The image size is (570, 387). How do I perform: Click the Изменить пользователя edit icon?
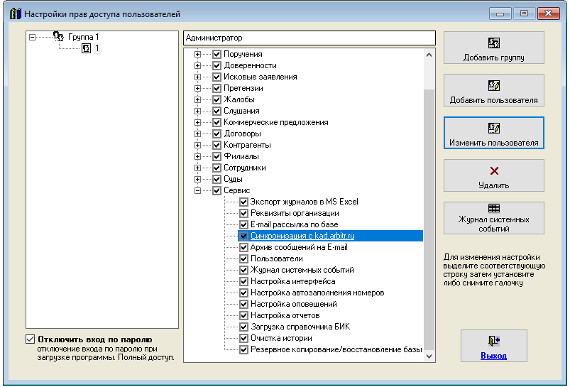click(493, 128)
